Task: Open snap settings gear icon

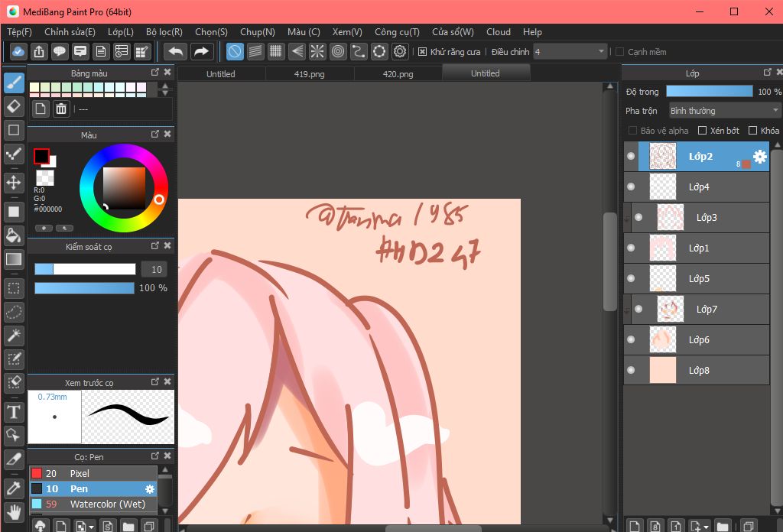Action: [x=400, y=51]
